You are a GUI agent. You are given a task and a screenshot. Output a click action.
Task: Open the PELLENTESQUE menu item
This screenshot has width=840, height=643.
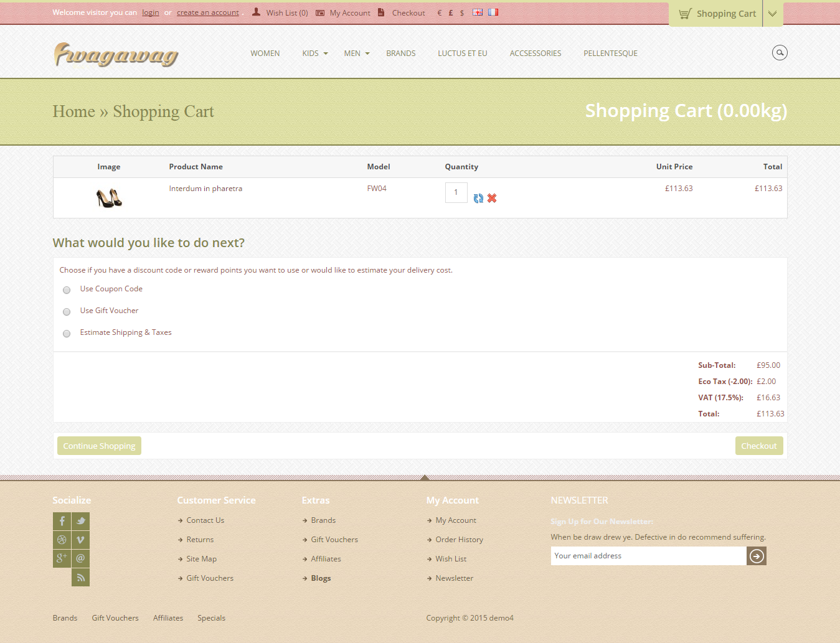coord(610,54)
